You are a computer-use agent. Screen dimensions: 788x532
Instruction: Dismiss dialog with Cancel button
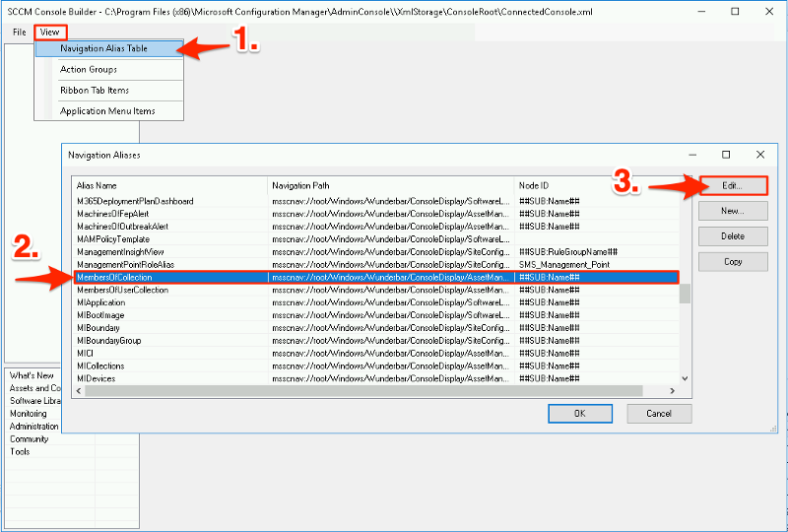point(659,414)
